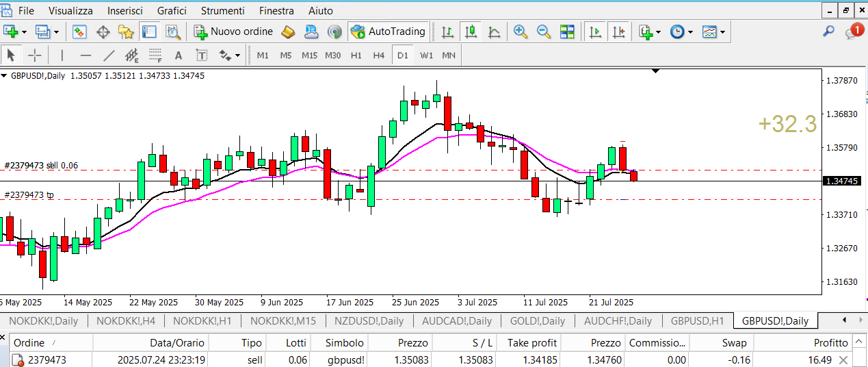Click the Nuovo ordine button

[233, 31]
